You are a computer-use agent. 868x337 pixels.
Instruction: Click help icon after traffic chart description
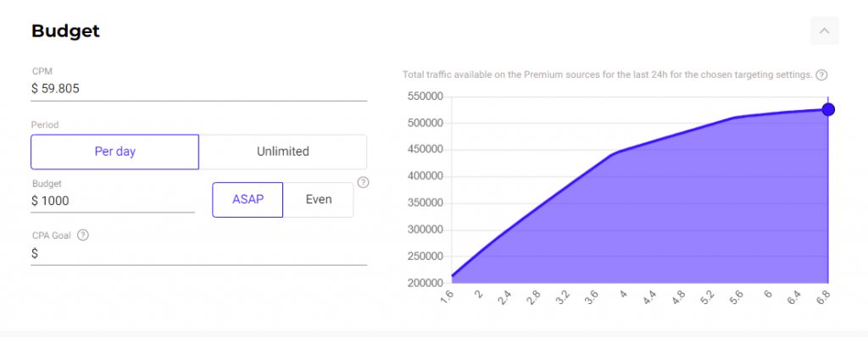click(x=822, y=75)
